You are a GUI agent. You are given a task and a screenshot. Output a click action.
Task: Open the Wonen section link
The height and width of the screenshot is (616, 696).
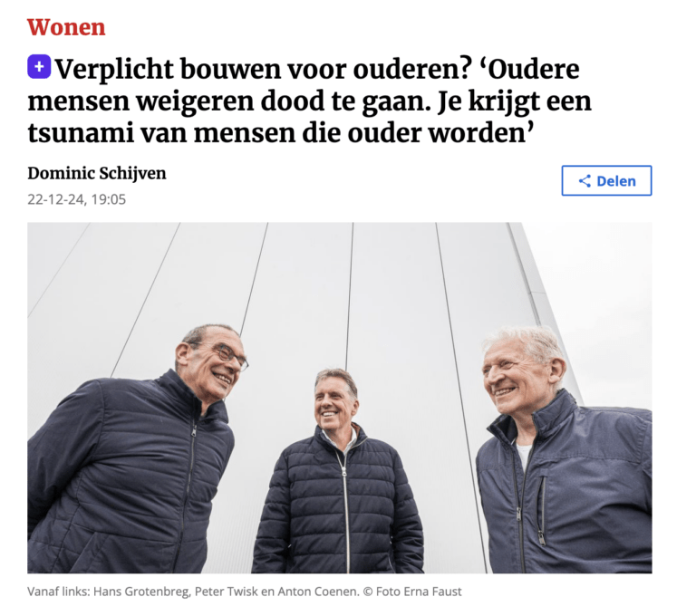coord(66,27)
